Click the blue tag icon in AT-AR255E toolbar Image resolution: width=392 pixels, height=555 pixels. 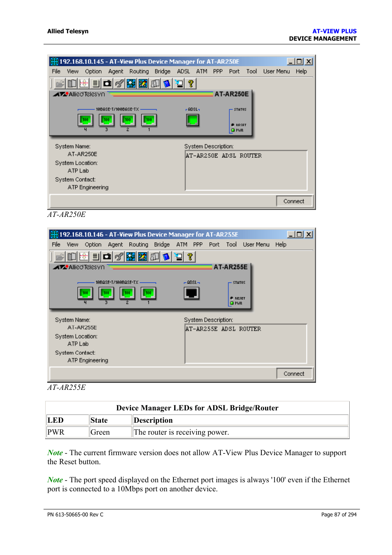point(166,257)
